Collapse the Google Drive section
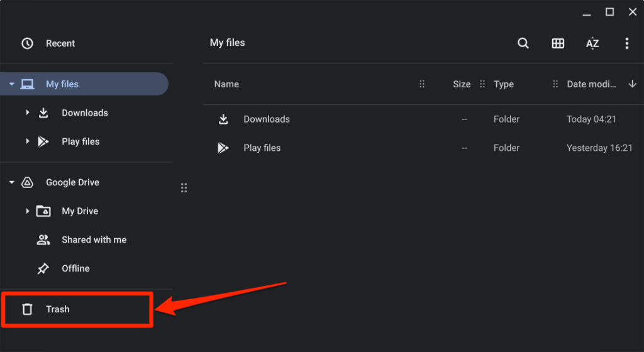 point(11,182)
